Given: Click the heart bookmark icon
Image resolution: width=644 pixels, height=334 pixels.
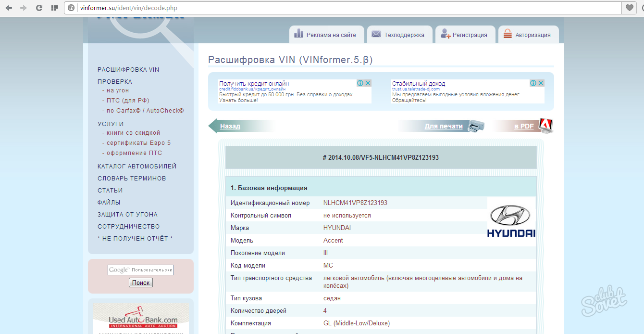Looking at the screenshot, I should (630, 8).
